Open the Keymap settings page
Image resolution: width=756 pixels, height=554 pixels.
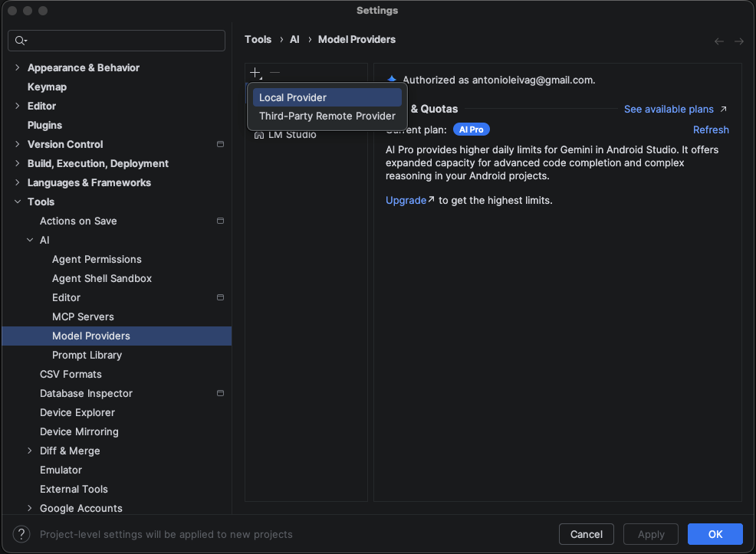pos(47,87)
